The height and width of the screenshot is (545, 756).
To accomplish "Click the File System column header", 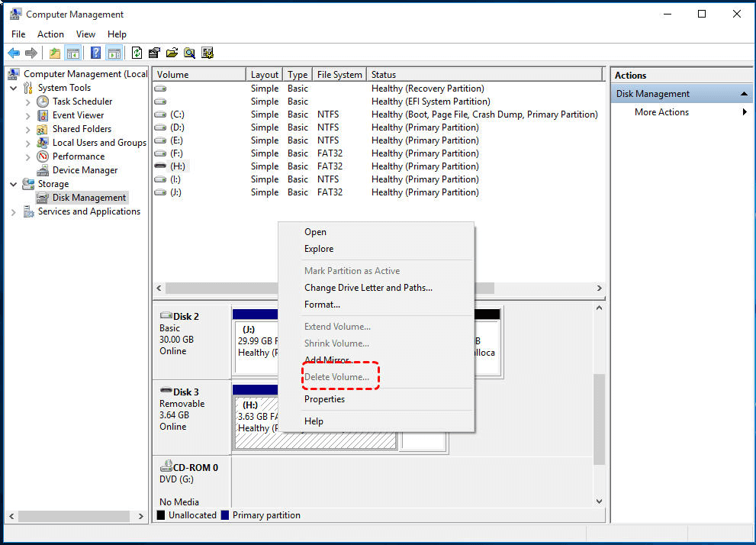I will (x=339, y=75).
